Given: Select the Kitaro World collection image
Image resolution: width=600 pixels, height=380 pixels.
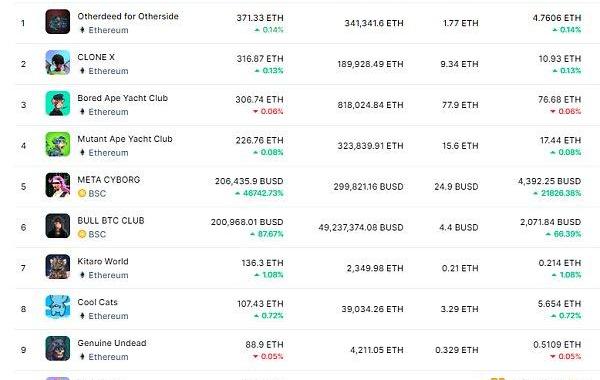Looking at the screenshot, I should [x=58, y=267].
